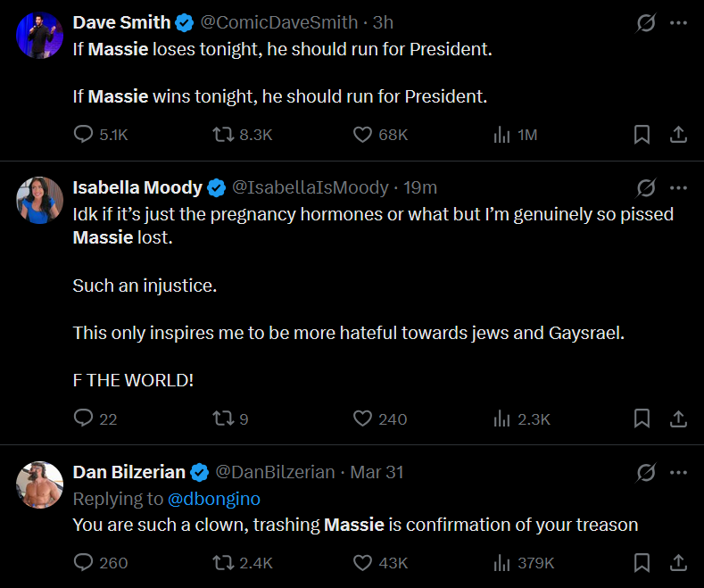Open the @dbongino mention link
Screen dimensions: 704x588
click(214, 499)
